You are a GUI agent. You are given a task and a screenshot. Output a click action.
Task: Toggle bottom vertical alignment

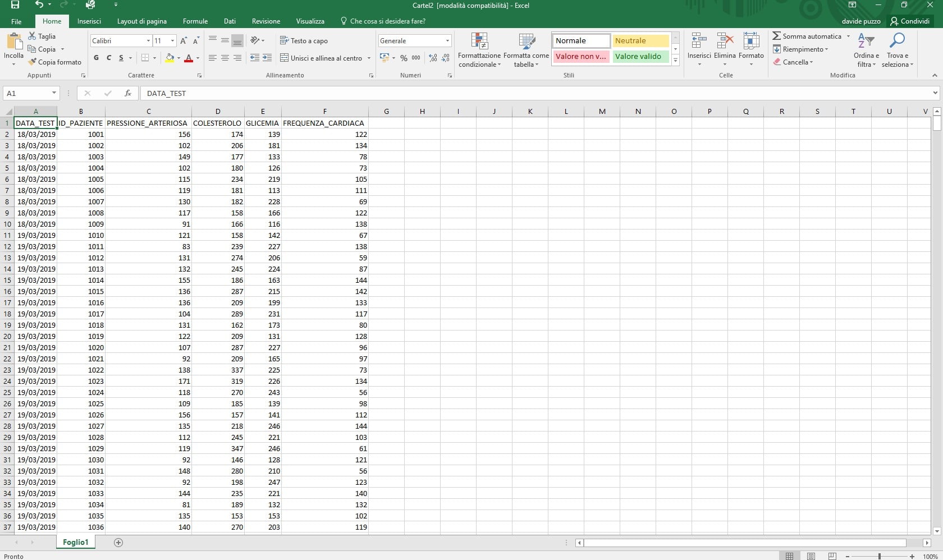237,40
